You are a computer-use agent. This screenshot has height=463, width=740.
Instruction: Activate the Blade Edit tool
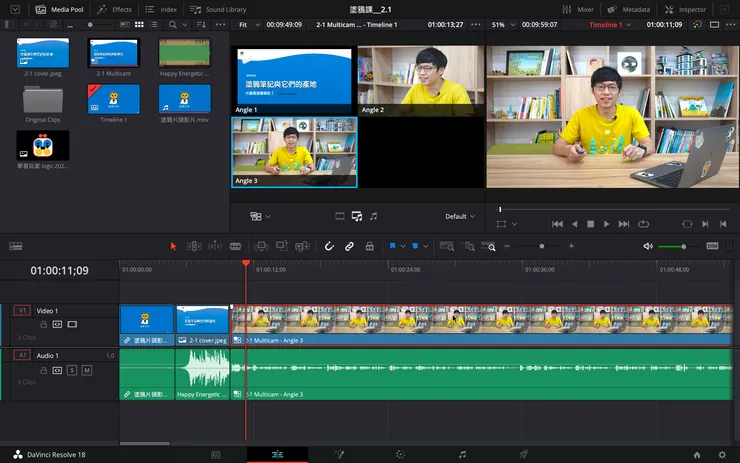click(x=235, y=245)
